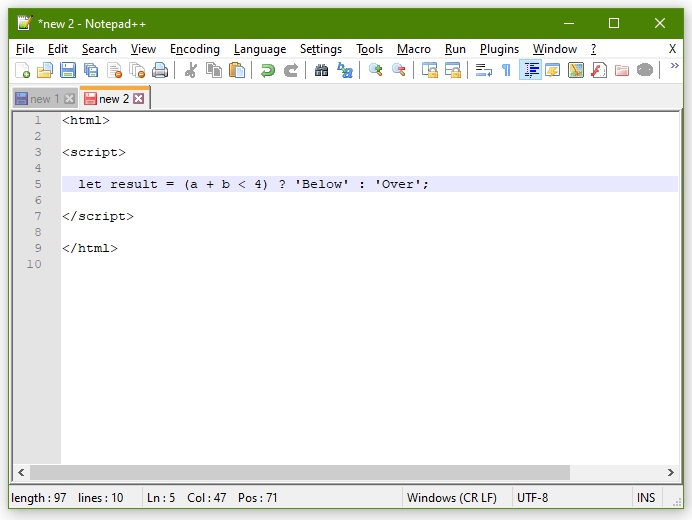Open the Function List panel

[x=599, y=70]
